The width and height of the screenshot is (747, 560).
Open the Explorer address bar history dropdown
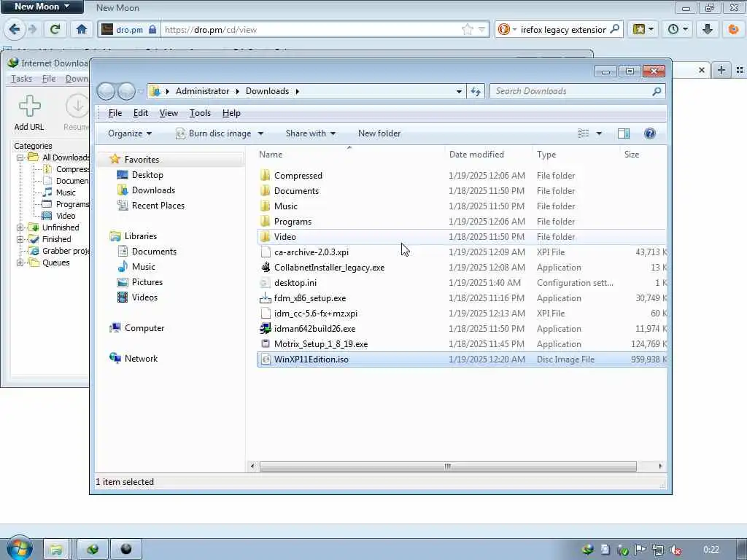(x=459, y=91)
